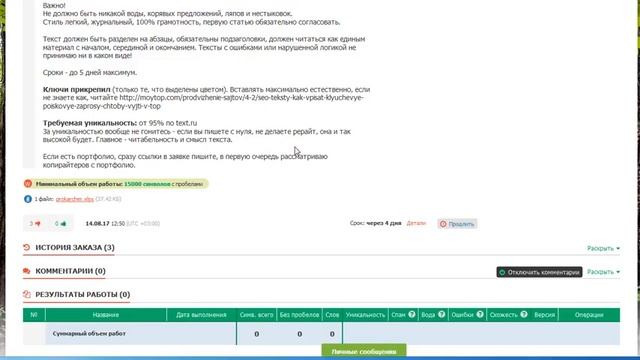Viewport: 640px width, 360px height.
Task: Click the № column header
Action: (34, 315)
